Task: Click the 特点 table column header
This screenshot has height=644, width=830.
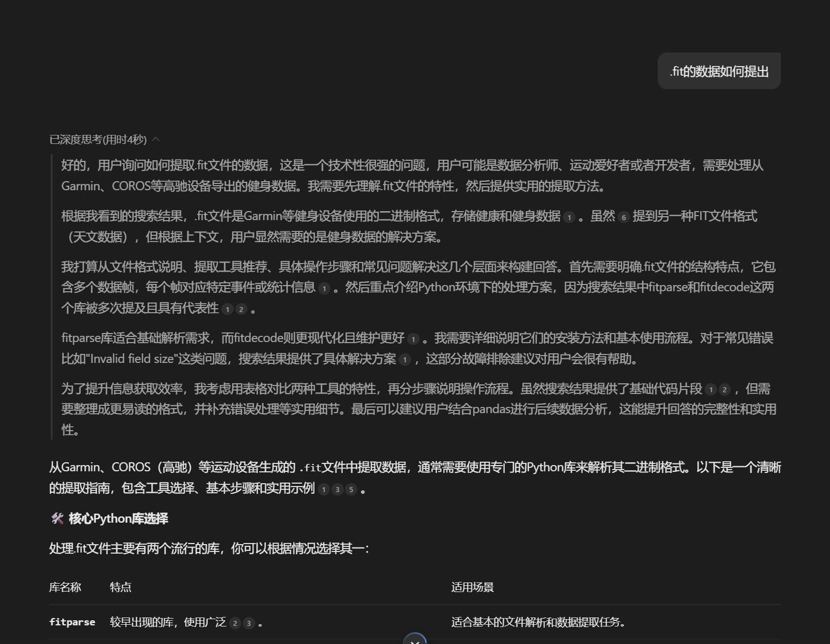Action: [x=120, y=587]
